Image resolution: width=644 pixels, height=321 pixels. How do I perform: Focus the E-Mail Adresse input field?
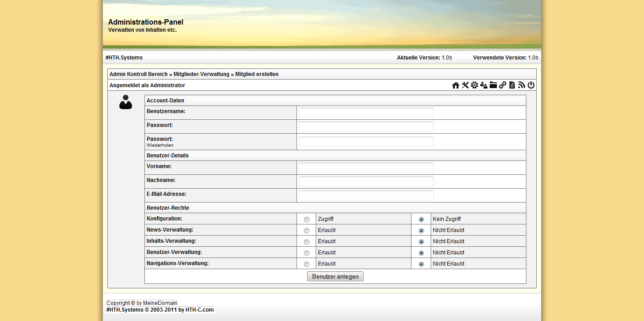click(x=366, y=195)
